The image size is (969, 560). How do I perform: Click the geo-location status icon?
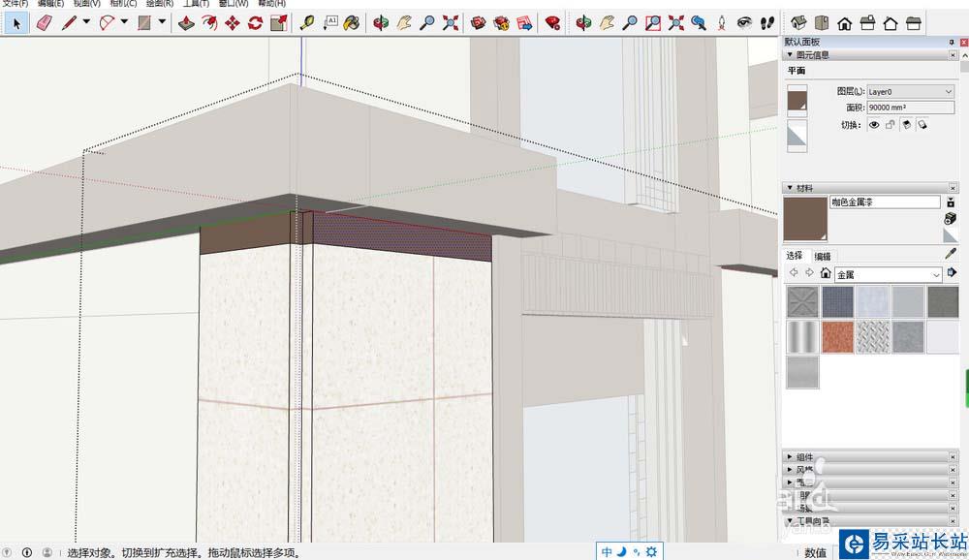click(x=8, y=552)
